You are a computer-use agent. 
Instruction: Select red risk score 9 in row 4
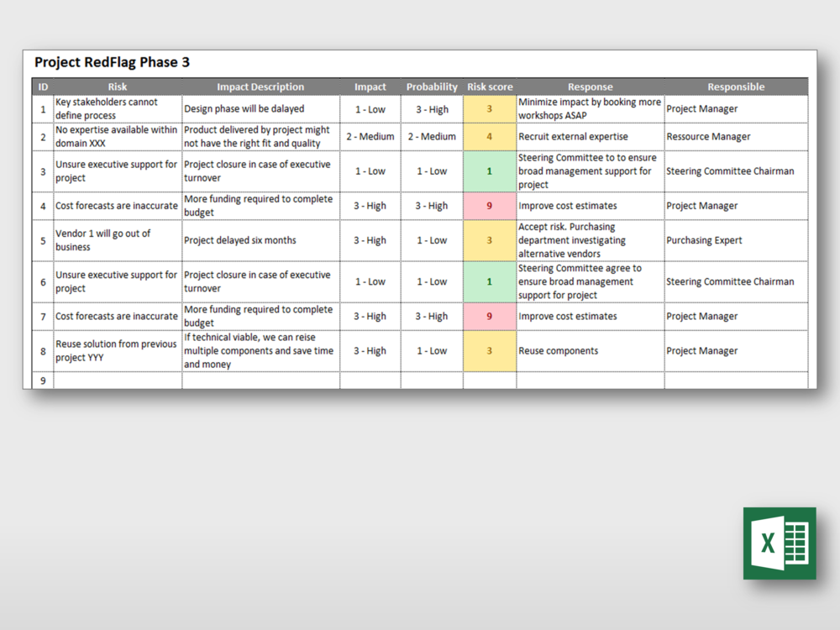(x=490, y=206)
